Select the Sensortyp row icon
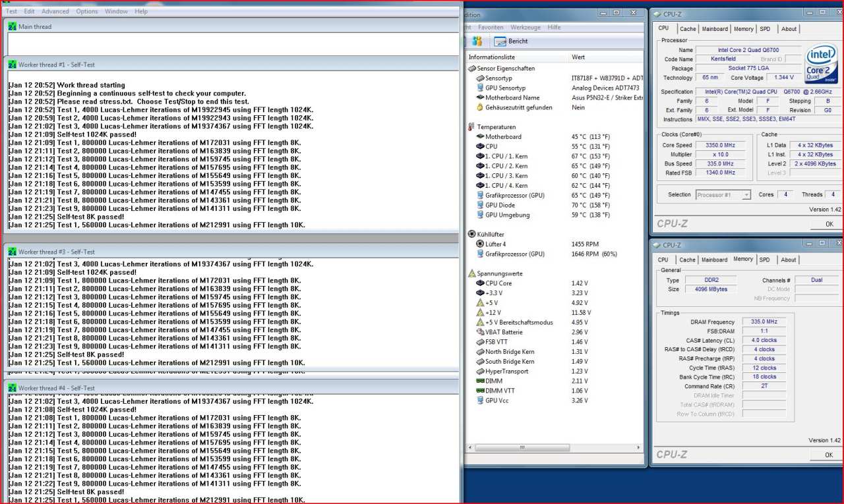 (479, 78)
